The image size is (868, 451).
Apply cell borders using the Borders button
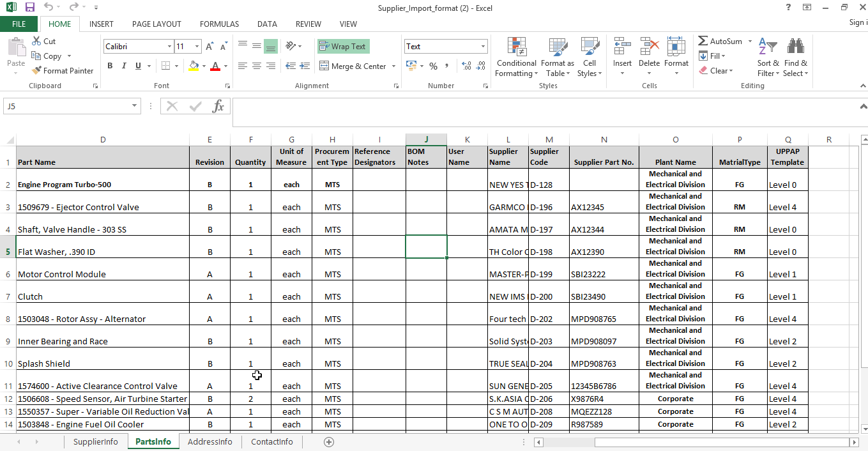tap(165, 66)
